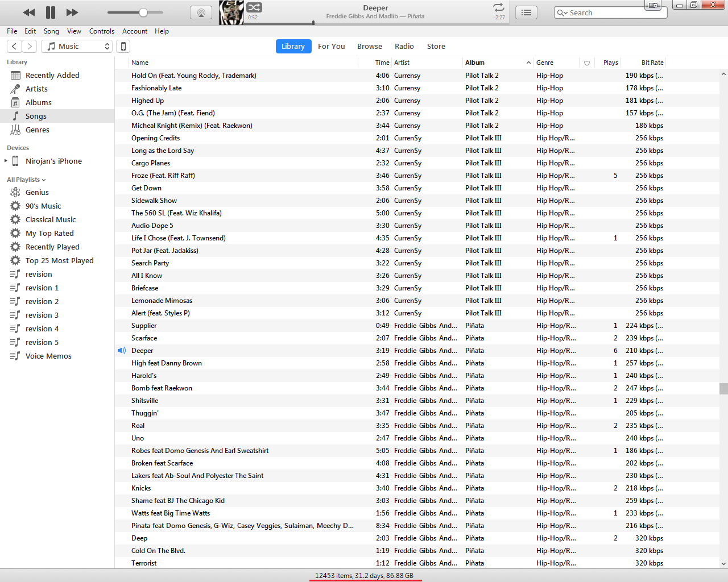Open the MiniPlayer window icon
This screenshot has height=582, width=728.
click(653, 5)
